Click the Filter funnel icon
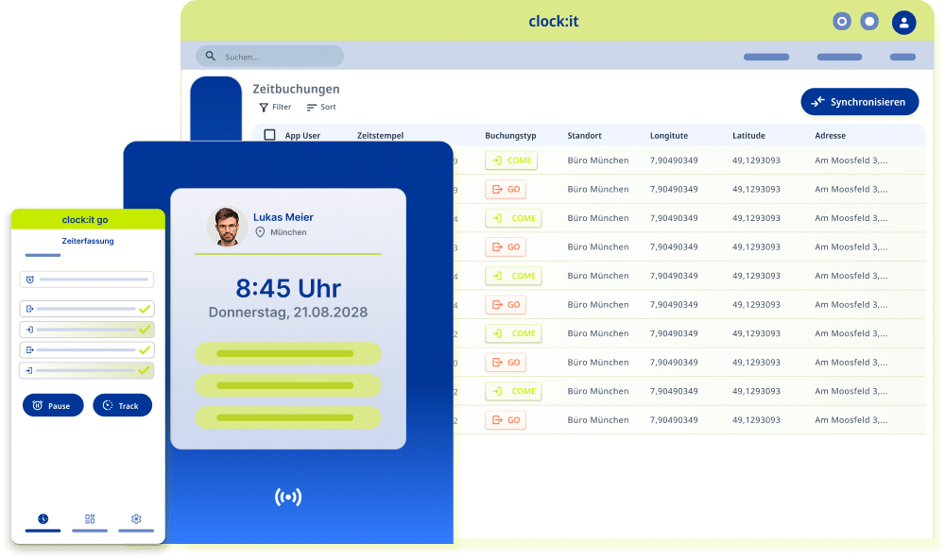This screenshot has width=945, height=560. pos(264,107)
